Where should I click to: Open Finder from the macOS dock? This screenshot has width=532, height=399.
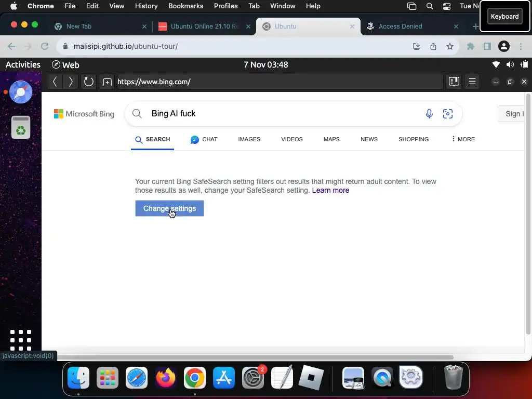pos(78,378)
